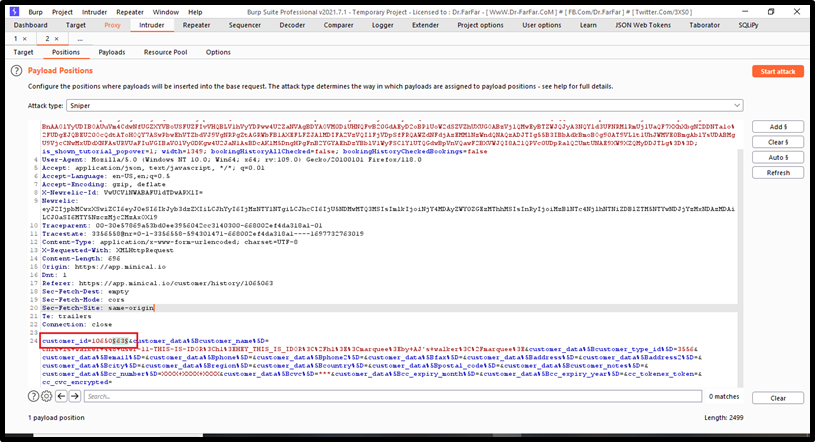
Task: Switch to the Dashboard tab
Action: (31, 25)
